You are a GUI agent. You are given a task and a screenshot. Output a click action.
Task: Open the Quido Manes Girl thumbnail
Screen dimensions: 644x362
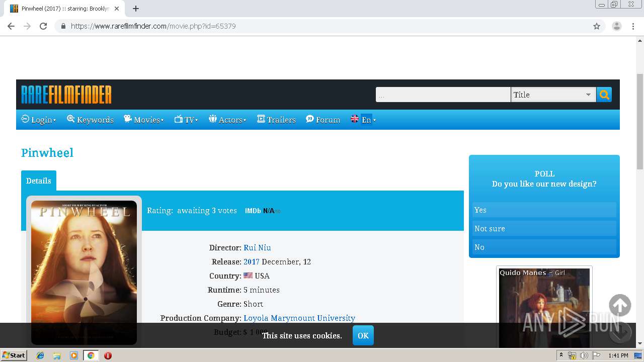(544, 308)
